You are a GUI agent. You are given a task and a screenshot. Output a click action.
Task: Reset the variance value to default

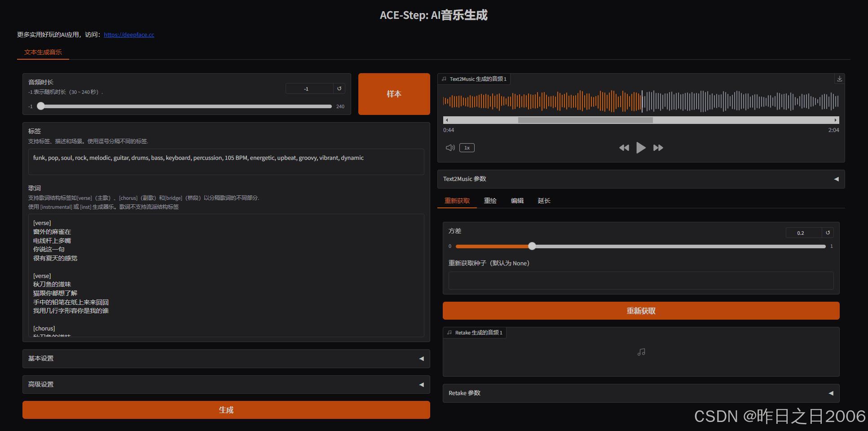828,233
